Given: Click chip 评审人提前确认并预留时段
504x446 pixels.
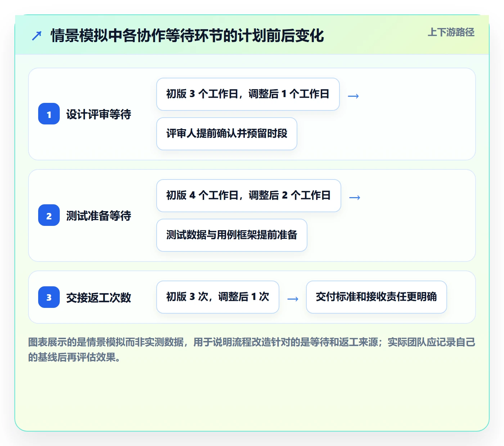Looking at the screenshot, I should [227, 134].
